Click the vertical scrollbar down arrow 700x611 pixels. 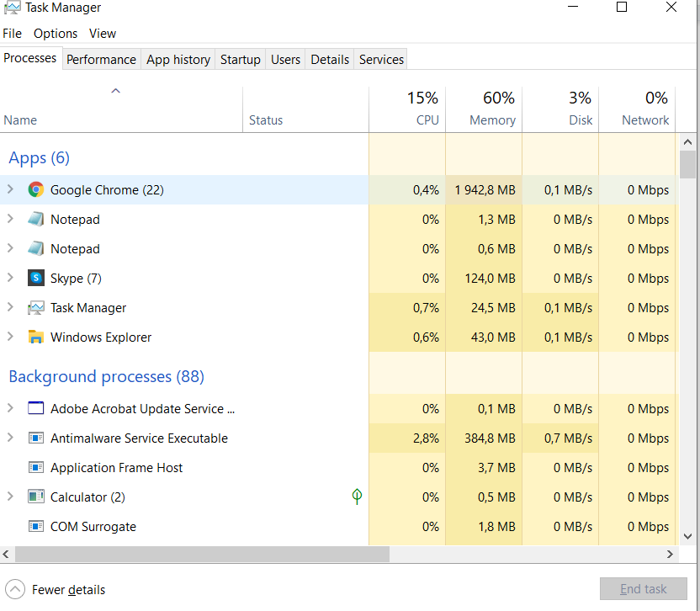click(x=687, y=536)
